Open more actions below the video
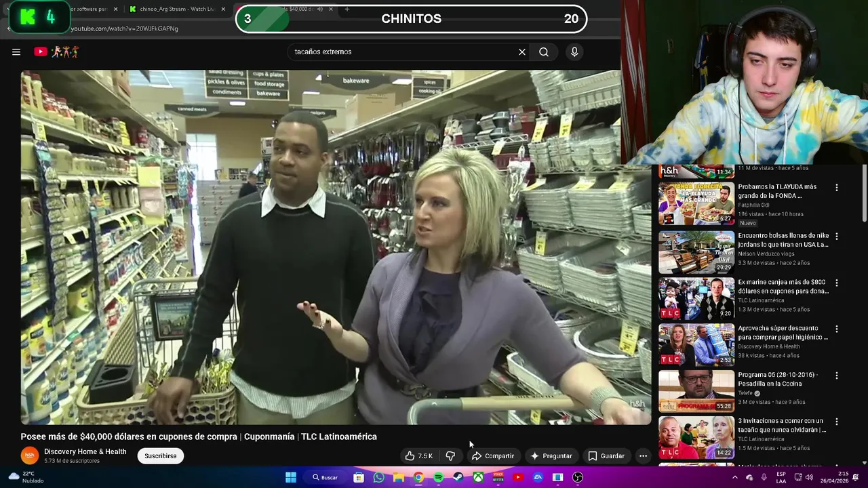 click(643, 456)
